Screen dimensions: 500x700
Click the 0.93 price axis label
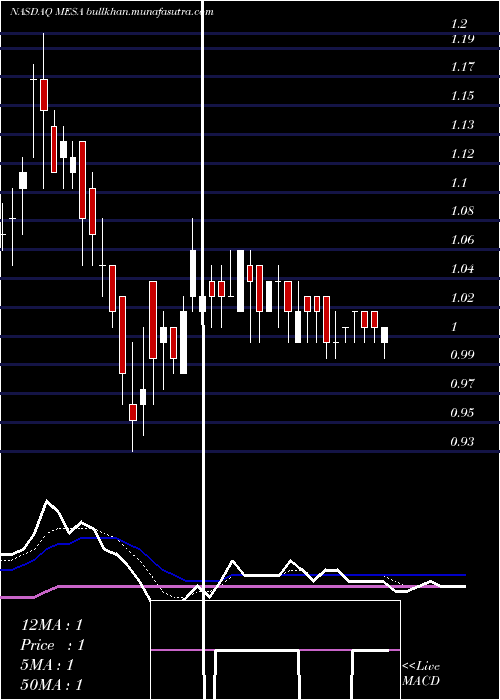tap(462, 442)
